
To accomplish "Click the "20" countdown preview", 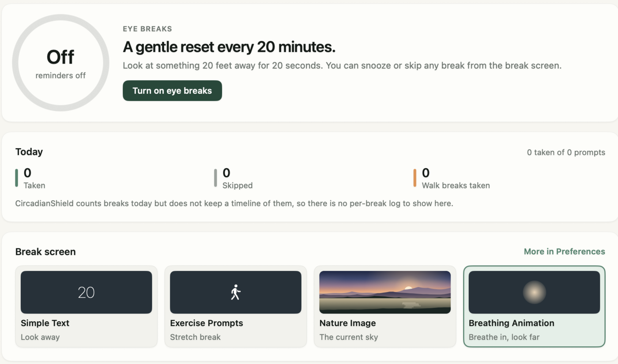I will (x=86, y=292).
